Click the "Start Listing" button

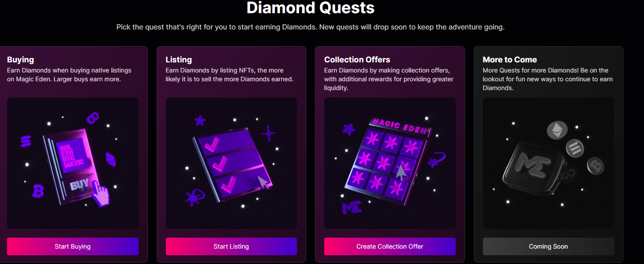tap(231, 246)
